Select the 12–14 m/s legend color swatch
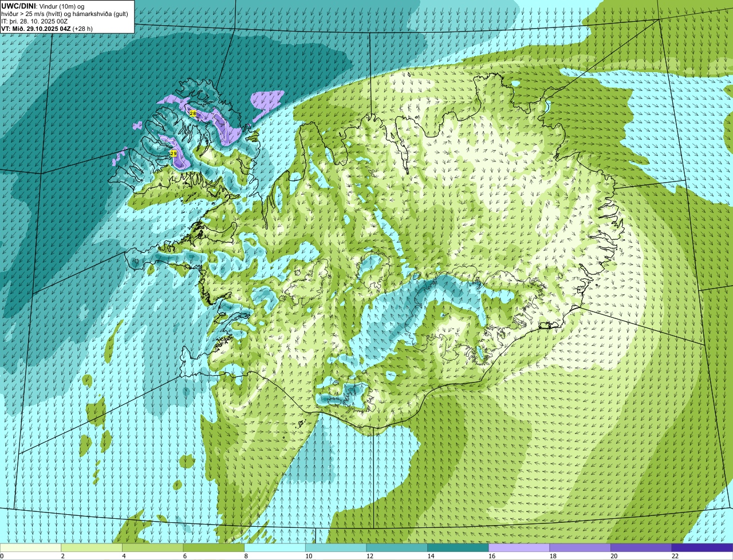 (x=397, y=547)
